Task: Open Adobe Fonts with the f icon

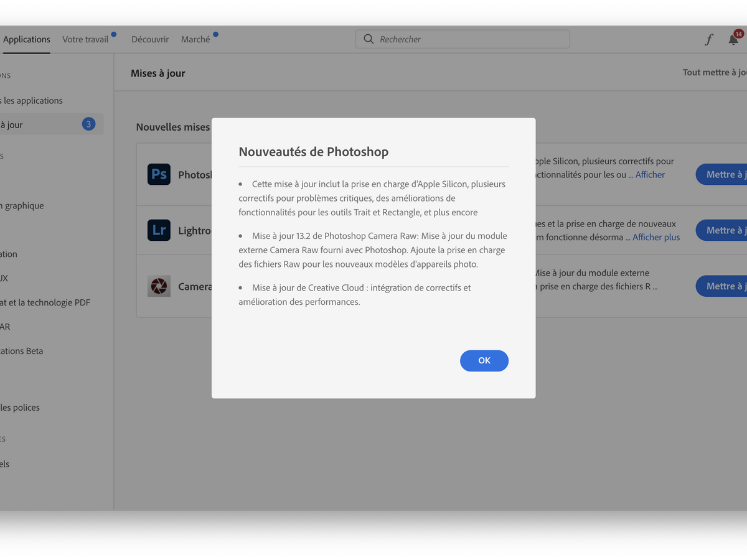Action: tap(708, 39)
